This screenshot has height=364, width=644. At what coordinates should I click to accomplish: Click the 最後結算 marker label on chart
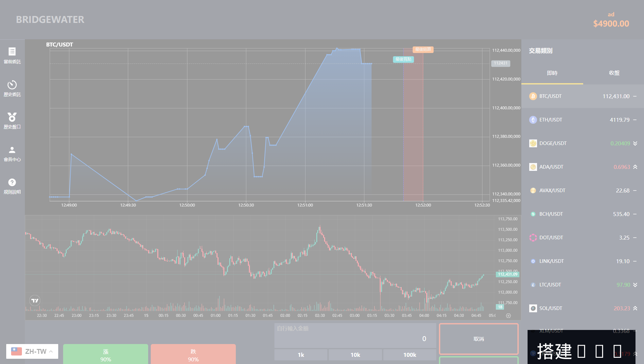point(423,49)
